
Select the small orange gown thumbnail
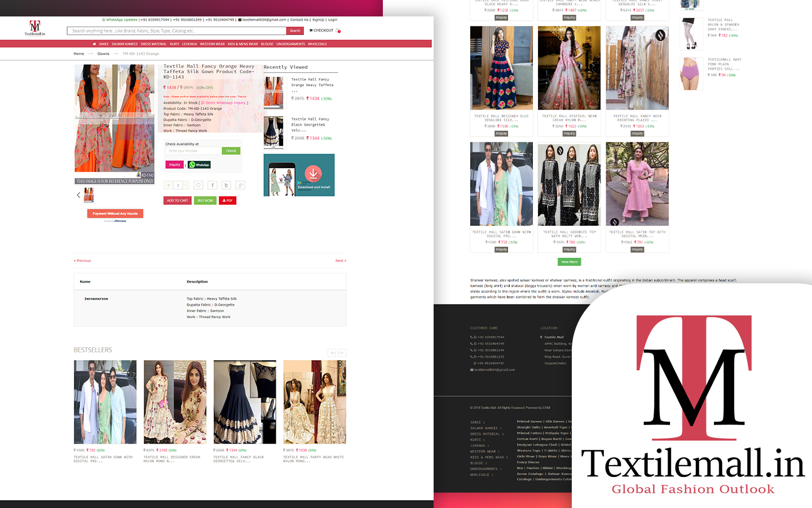click(89, 195)
